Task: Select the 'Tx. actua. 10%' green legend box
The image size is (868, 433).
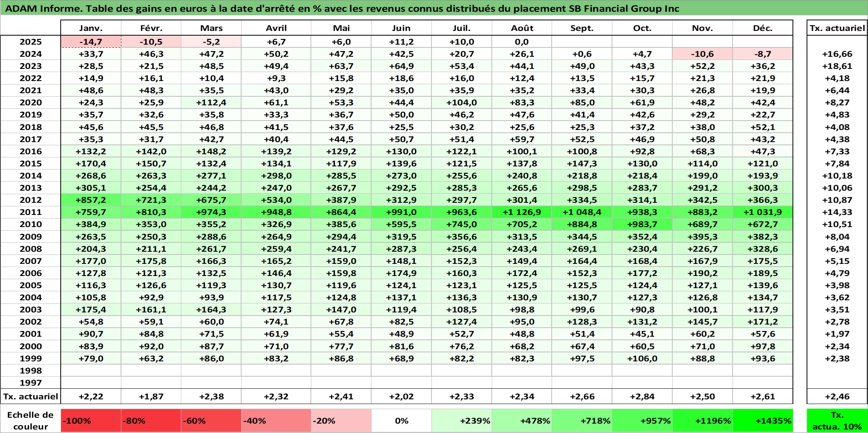Action: coord(837,421)
